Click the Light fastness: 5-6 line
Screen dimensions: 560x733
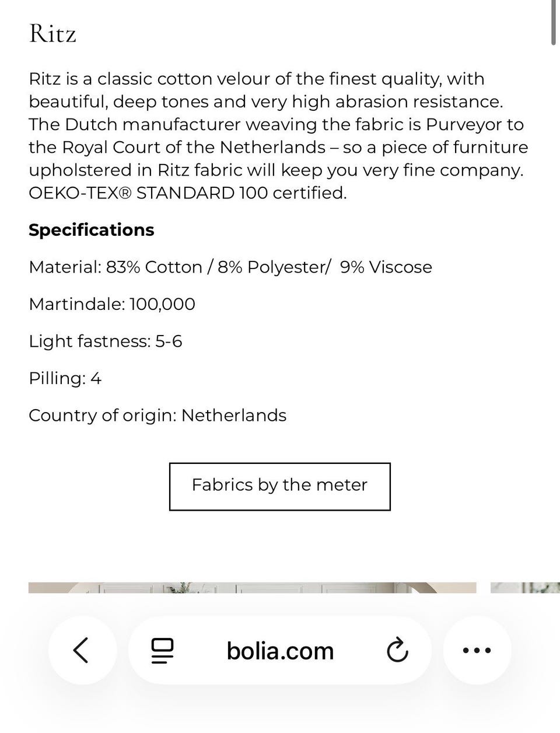click(106, 341)
